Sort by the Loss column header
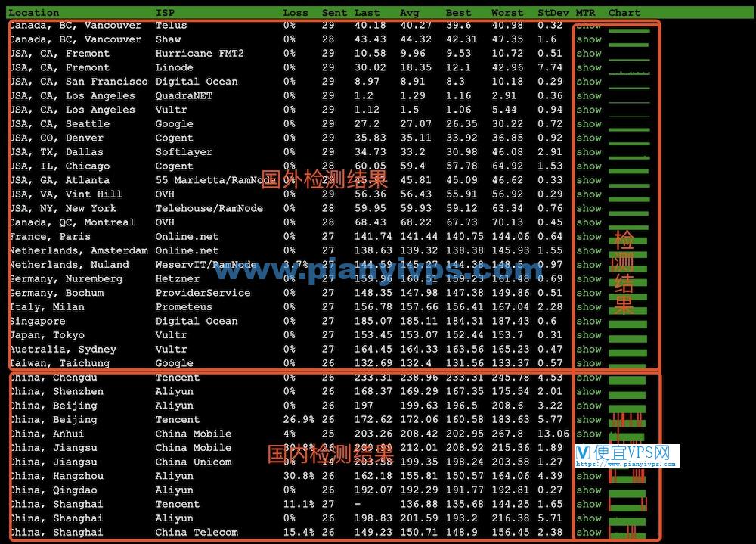The image size is (756, 544). tap(296, 13)
